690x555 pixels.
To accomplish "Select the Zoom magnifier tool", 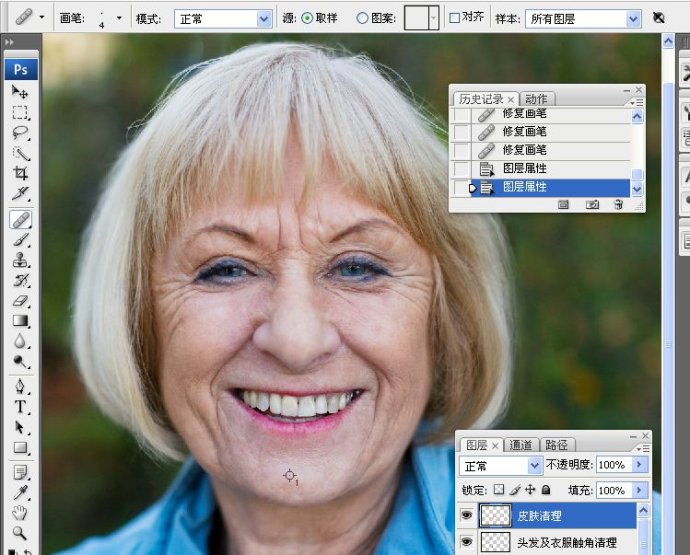I will pos(19,533).
